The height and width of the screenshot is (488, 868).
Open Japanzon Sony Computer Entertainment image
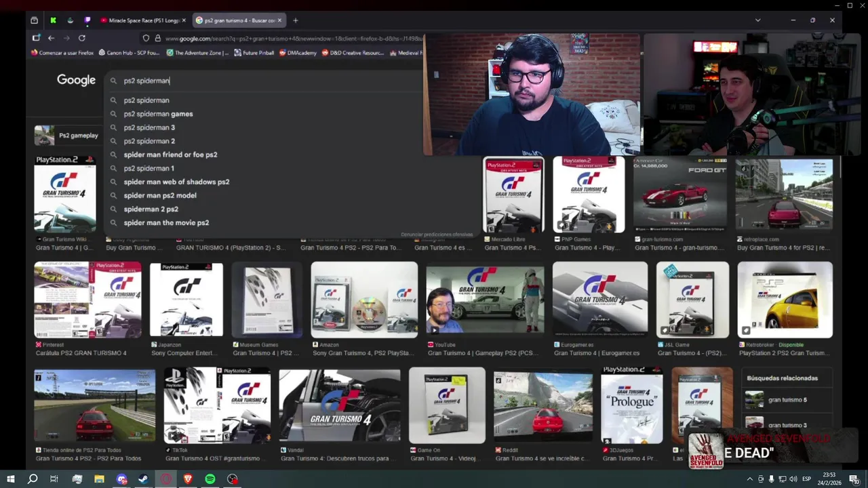(186, 300)
